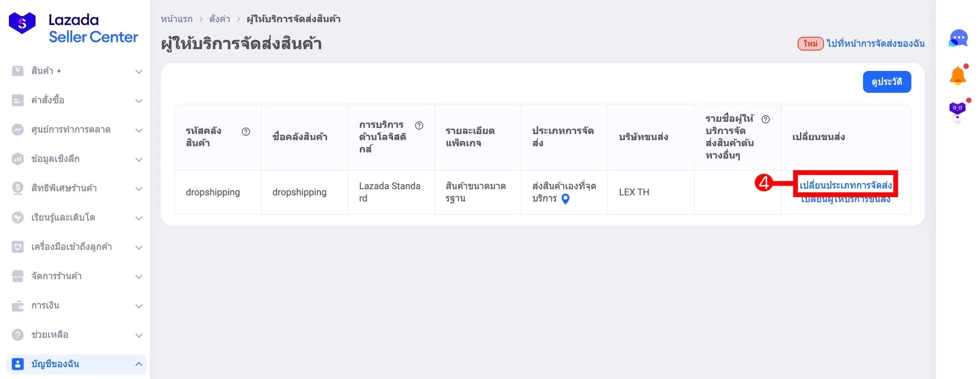
Task: Click the ดูประวัติ history button
Action: (x=886, y=81)
